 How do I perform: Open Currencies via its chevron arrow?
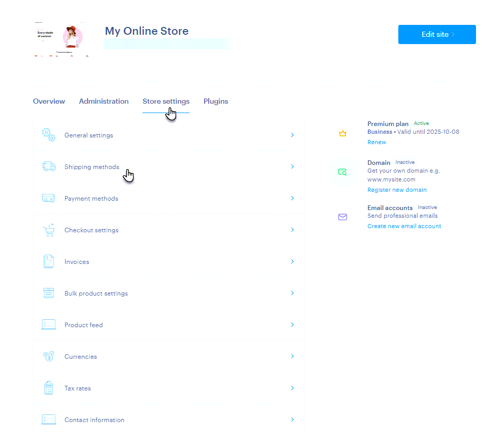(x=292, y=356)
